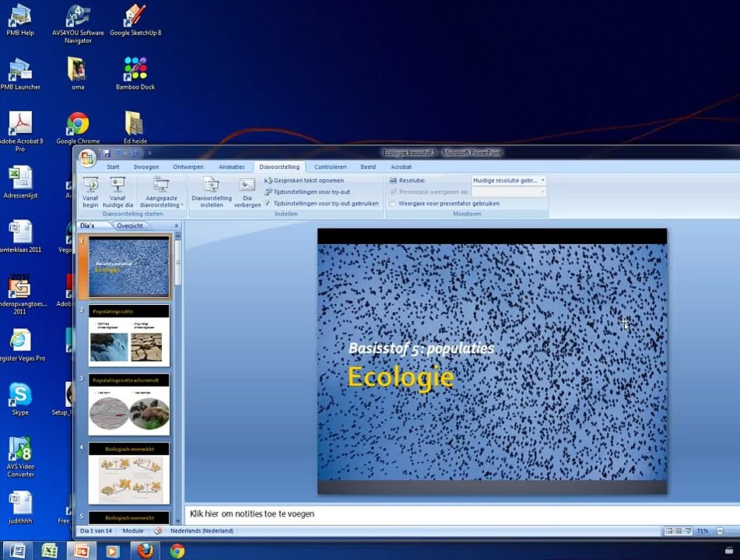Screen dimensions: 740x560
Task: Click the 71% zoom level
Action: [702, 530]
